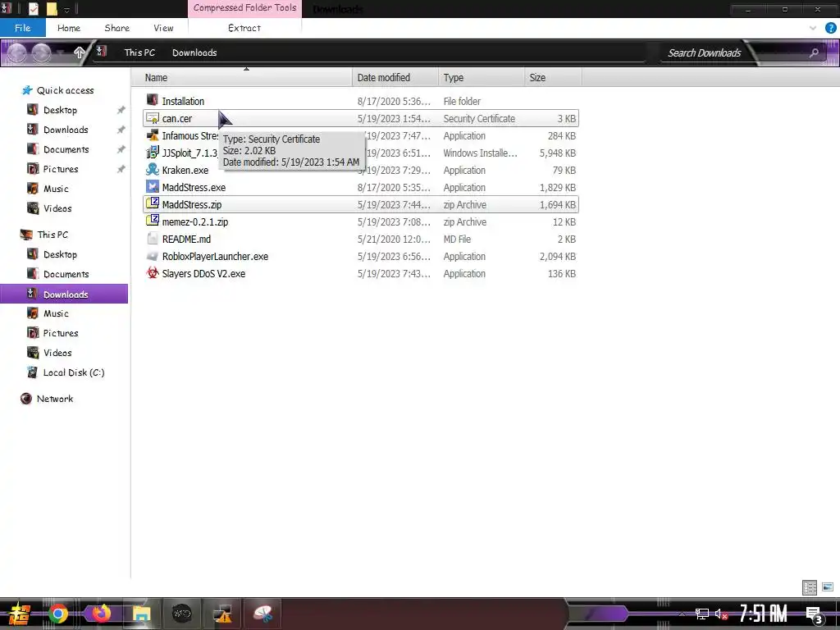Open the Start menu button
This screenshot has height=630, width=840.
(19, 614)
